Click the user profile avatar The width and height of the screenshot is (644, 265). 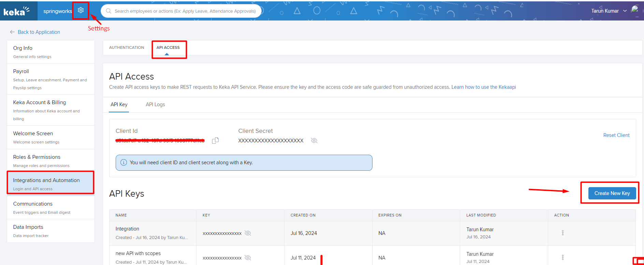635,10
